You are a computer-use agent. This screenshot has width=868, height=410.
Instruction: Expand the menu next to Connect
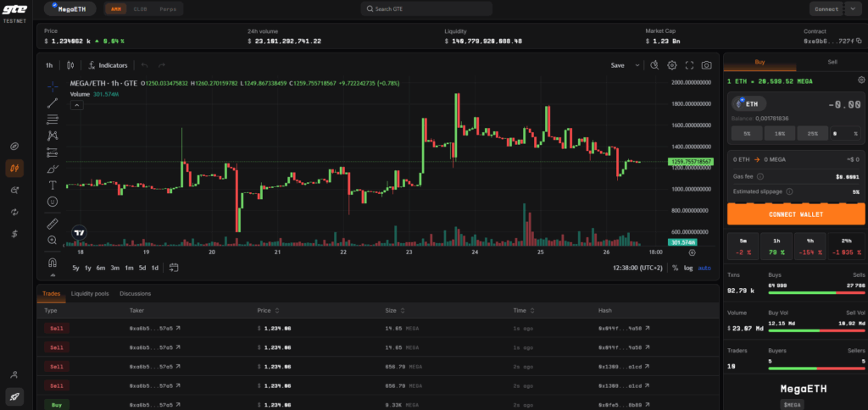[x=853, y=8]
